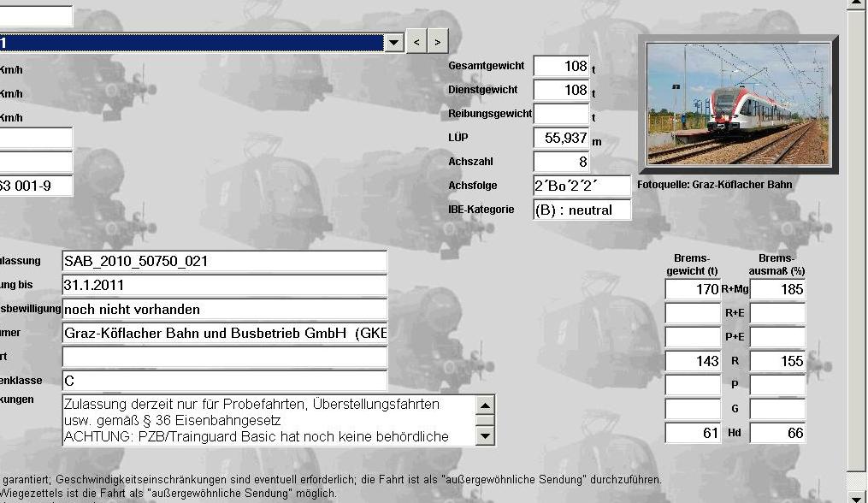868x503 pixels.
Task: Select the Dienstgewicht value field
Action: [x=561, y=90]
